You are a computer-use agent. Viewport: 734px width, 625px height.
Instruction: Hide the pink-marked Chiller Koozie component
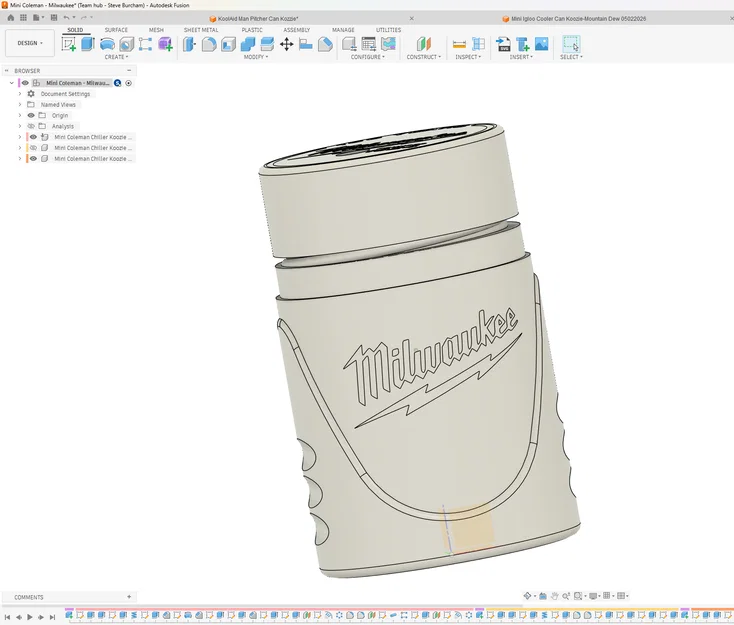pos(33,137)
